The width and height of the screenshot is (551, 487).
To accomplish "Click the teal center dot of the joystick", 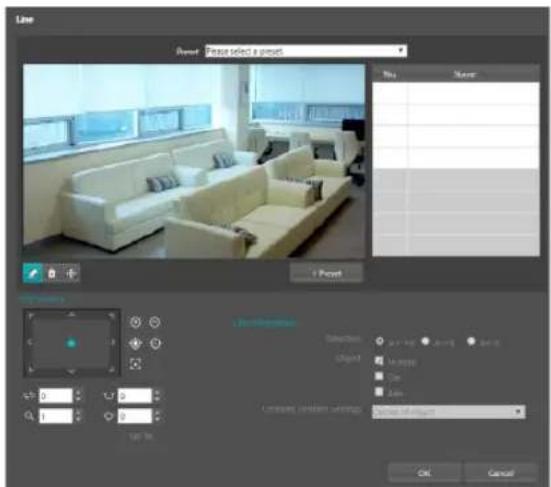I will tap(71, 343).
